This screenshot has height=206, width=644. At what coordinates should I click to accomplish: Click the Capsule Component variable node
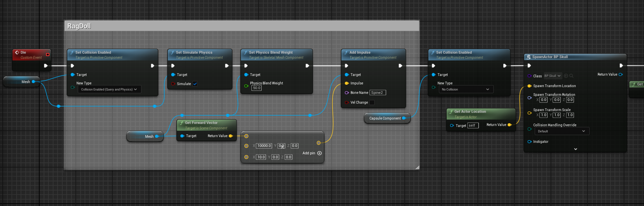pos(385,119)
